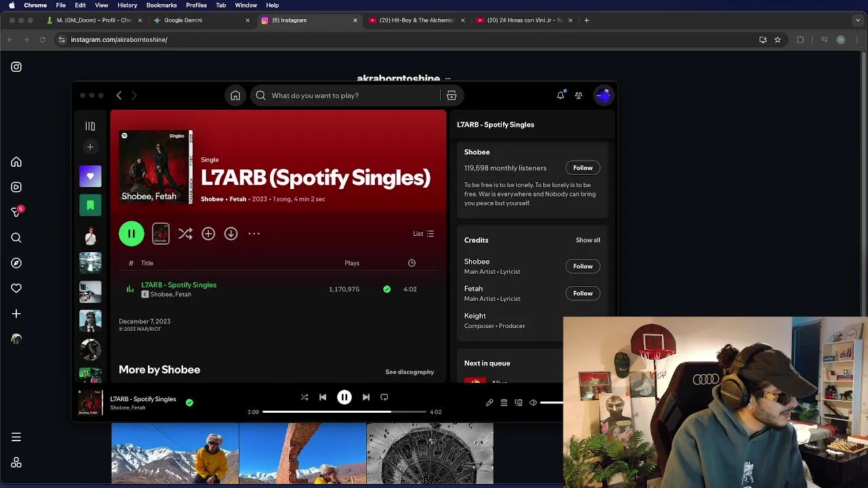The image size is (868, 488).
Task: Open the List view options dropdown
Action: pyautogui.click(x=423, y=234)
